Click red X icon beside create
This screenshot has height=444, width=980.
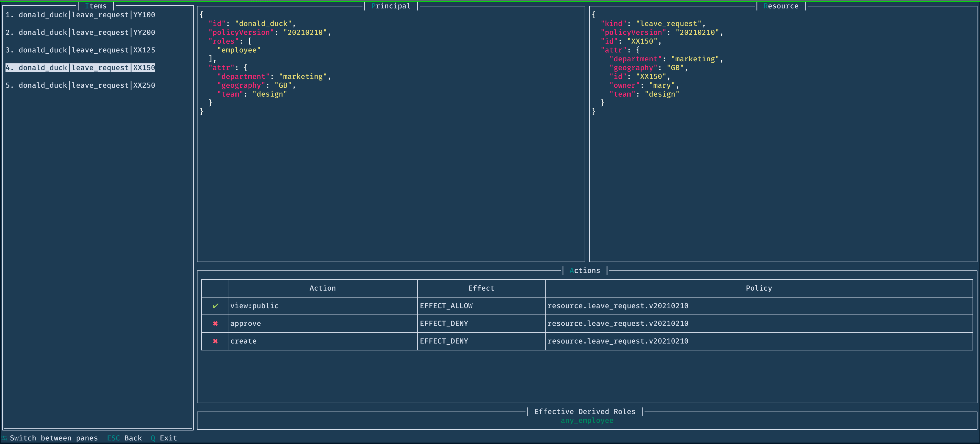point(215,341)
